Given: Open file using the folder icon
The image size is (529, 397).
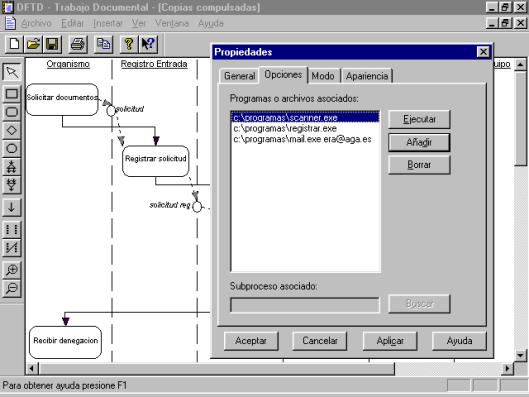Looking at the screenshot, I should pos(33,44).
